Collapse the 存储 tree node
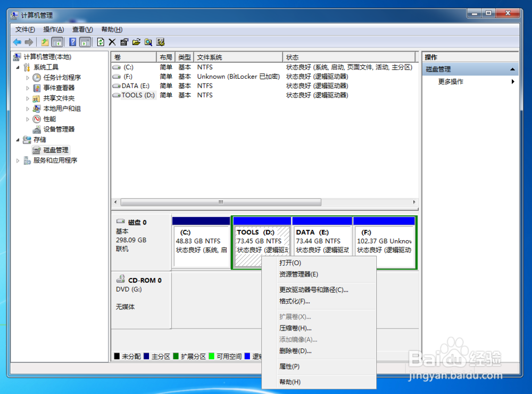Image resolution: width=532 pixels, height=394 pixels. click(x=18, y=140)
